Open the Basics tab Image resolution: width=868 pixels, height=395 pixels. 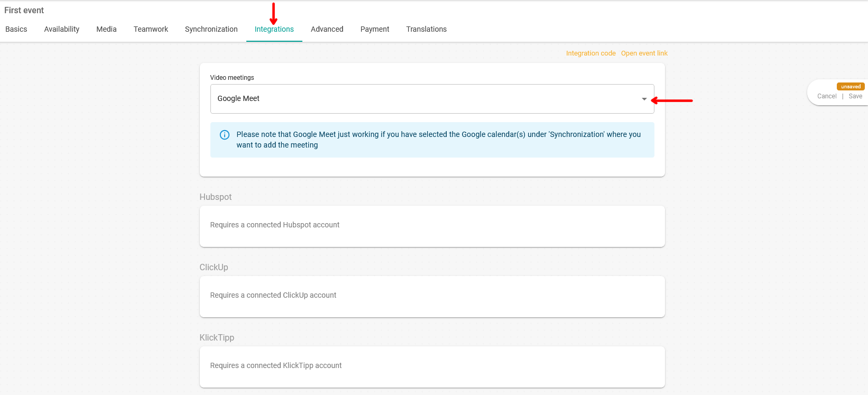click(x=16, y=29)
